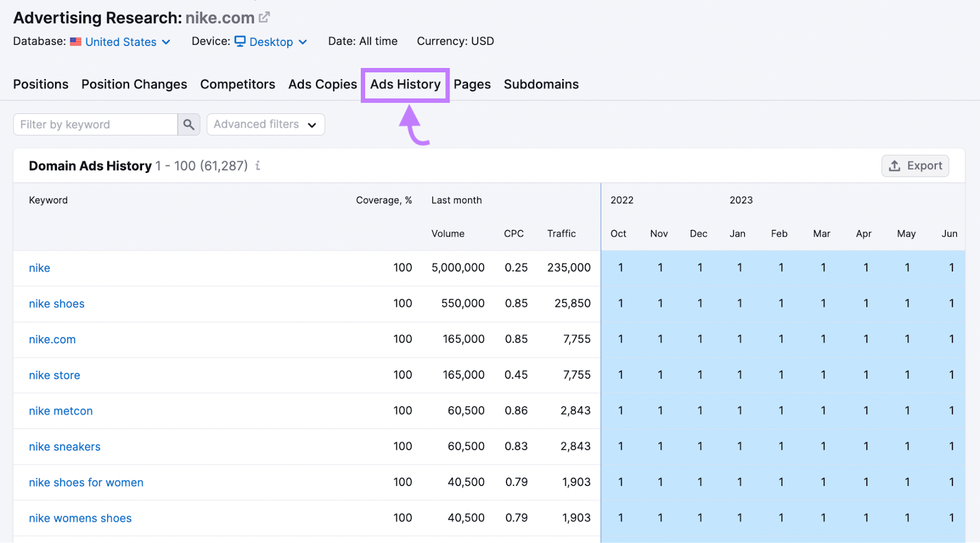
Task: Click the nike metcon keyword link
Action: tap(61, 411)
